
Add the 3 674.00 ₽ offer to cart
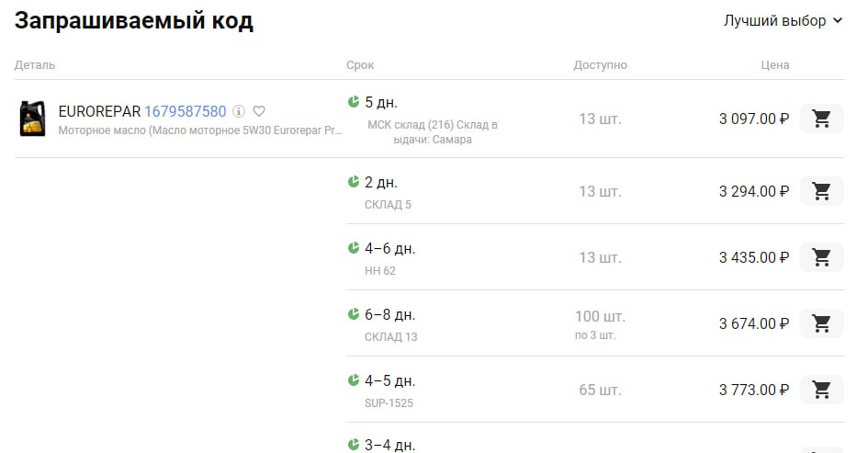click(x=821, y=323)
